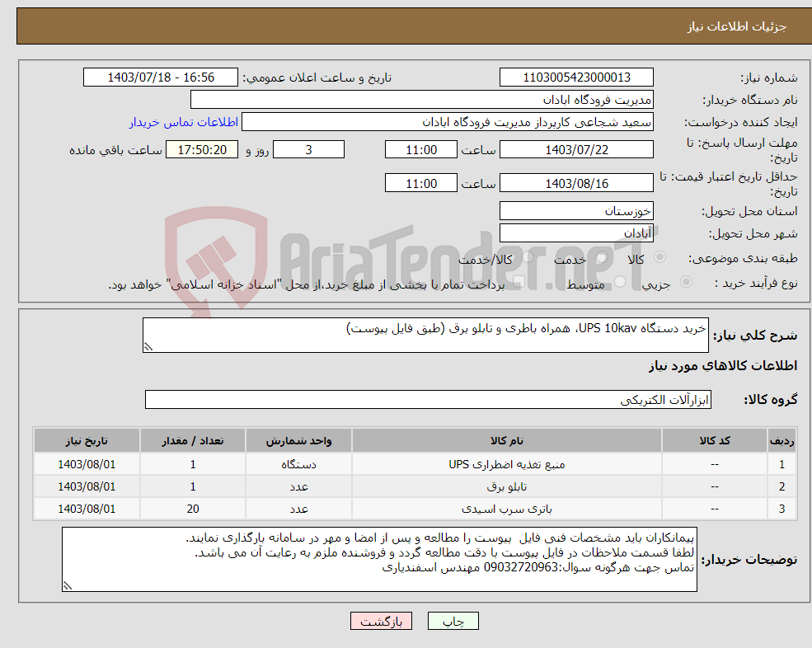
Task: Click the remaining days field showing 3
Action: (x=308, y=150)
